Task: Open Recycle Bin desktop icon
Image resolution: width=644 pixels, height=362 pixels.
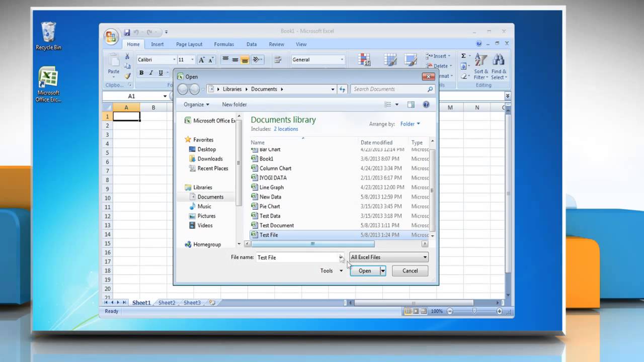Action: coord(48,36)
